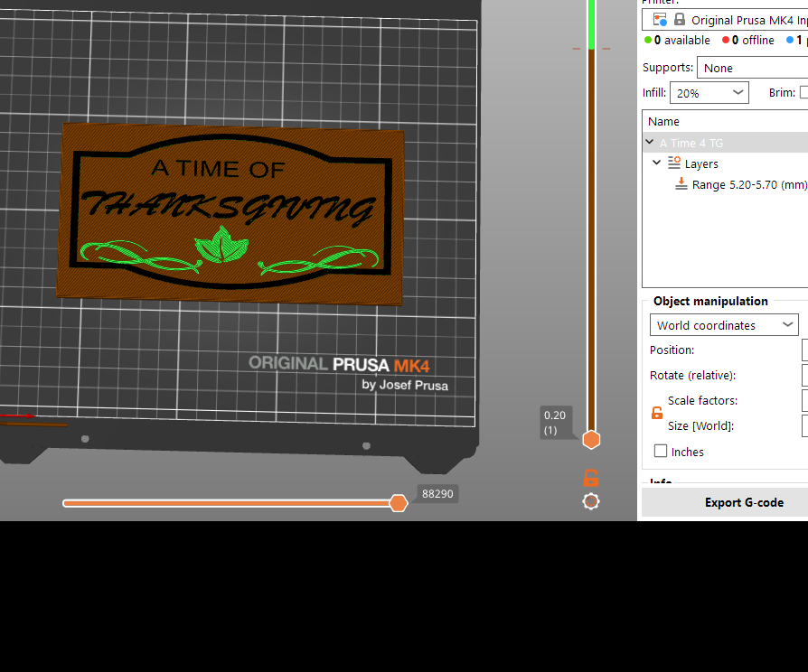Toggle the scale factors proportion lock icon

[x=656, y=413]
